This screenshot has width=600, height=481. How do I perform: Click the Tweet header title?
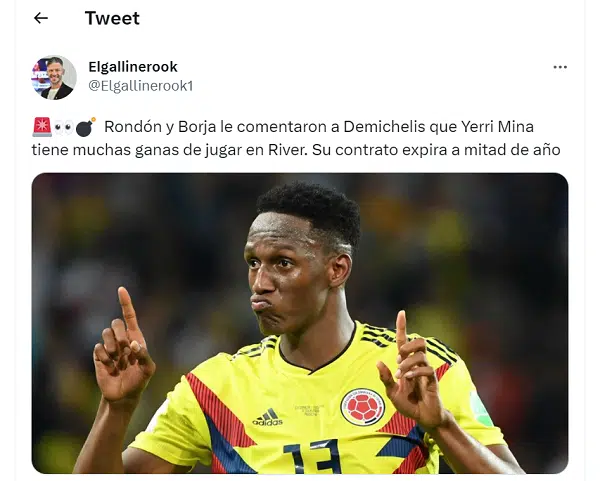tap(112, 18)
